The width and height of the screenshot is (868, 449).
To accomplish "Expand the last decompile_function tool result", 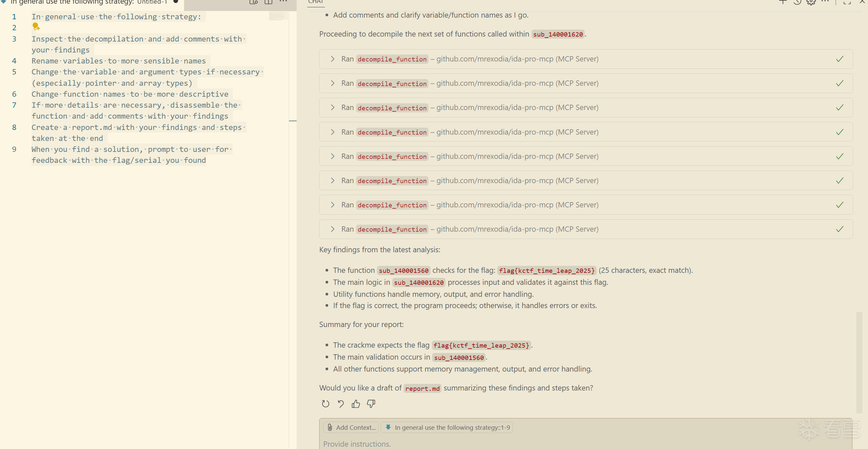I will point(333,229).
